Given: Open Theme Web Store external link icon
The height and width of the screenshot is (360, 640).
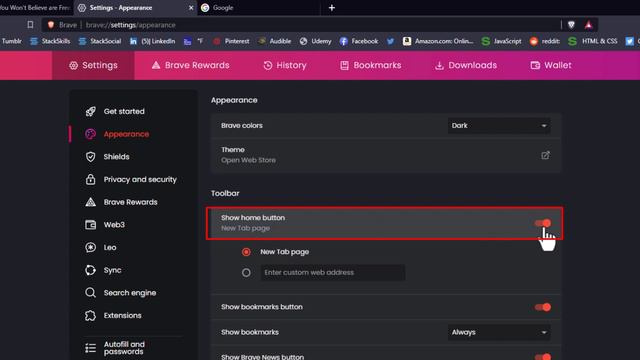Looking at the screenshot, I should (545, 155).
